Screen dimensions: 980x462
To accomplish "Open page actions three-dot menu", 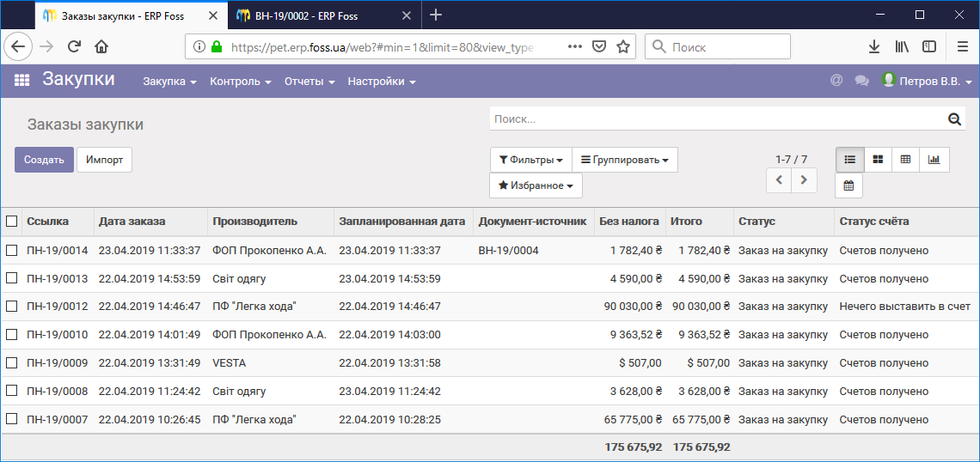I will pos(576,47).
